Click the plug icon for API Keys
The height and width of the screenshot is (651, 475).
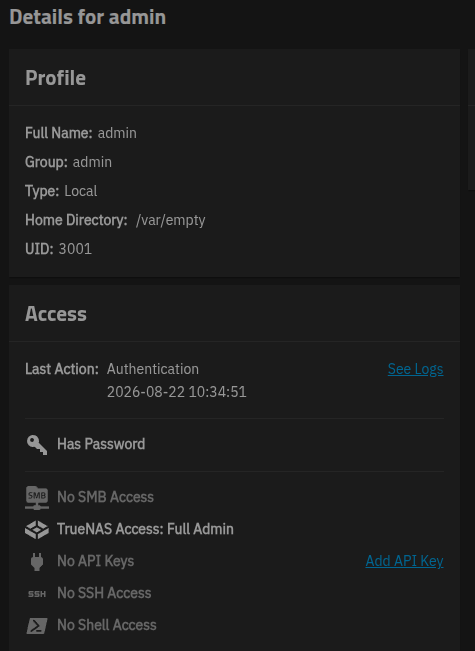tap(37, 561)
